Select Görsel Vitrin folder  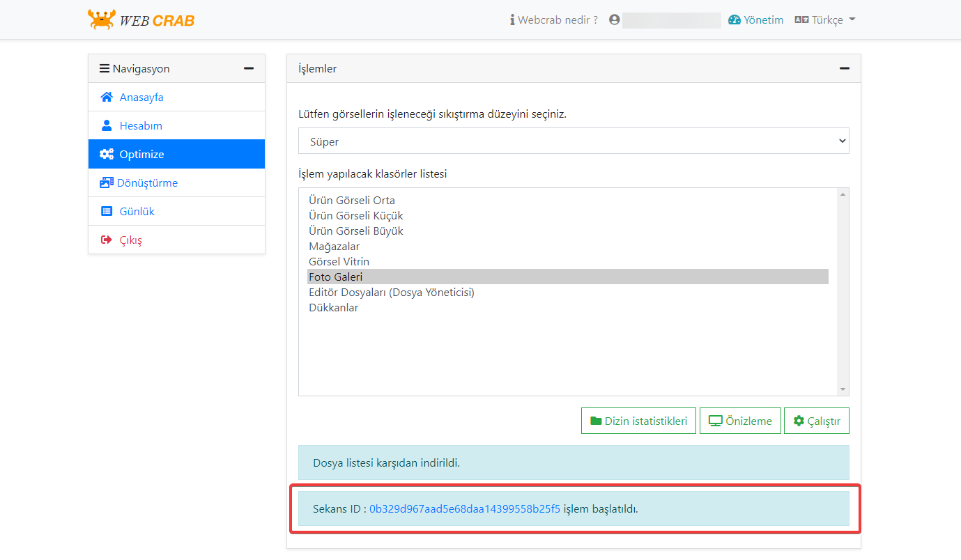pos(567,262)
